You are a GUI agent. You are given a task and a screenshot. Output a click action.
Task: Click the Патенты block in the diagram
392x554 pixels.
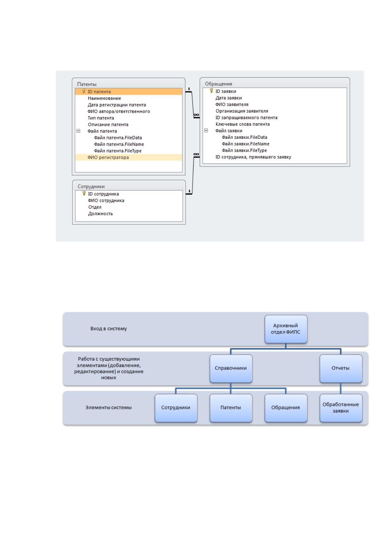(231, 408)
